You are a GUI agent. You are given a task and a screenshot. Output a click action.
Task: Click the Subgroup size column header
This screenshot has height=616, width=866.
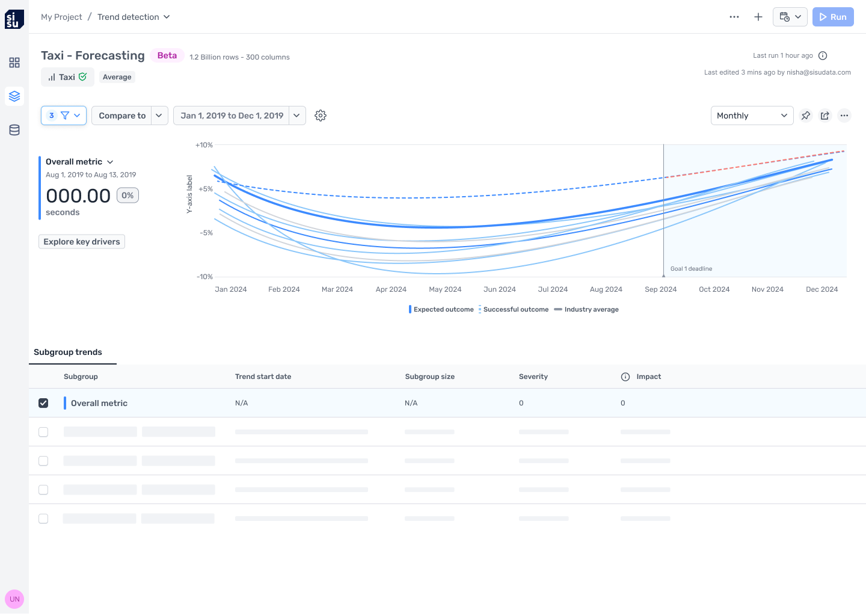pyautogui.click(x=429, y=377)
